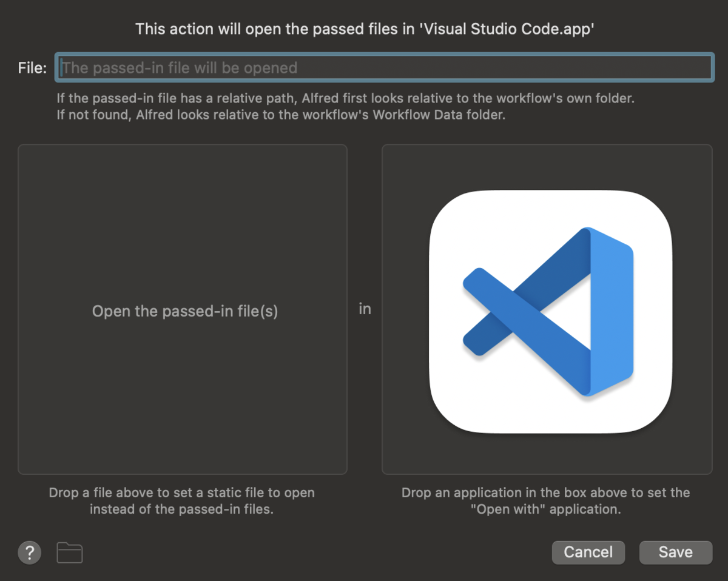Click the dialog title mentioning Visual Studio Code.app
Screen dimensions: 728x581
(x=364, y=29)
